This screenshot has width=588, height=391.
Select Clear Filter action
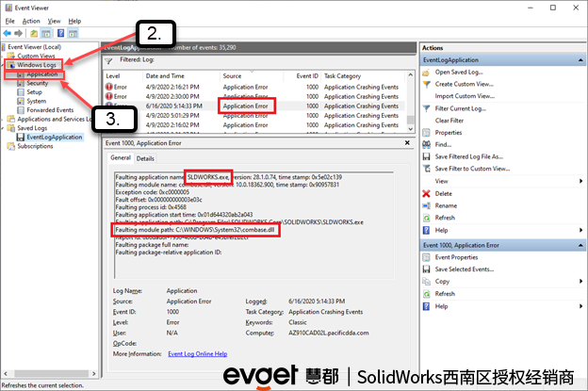click(x=449, y=121)
